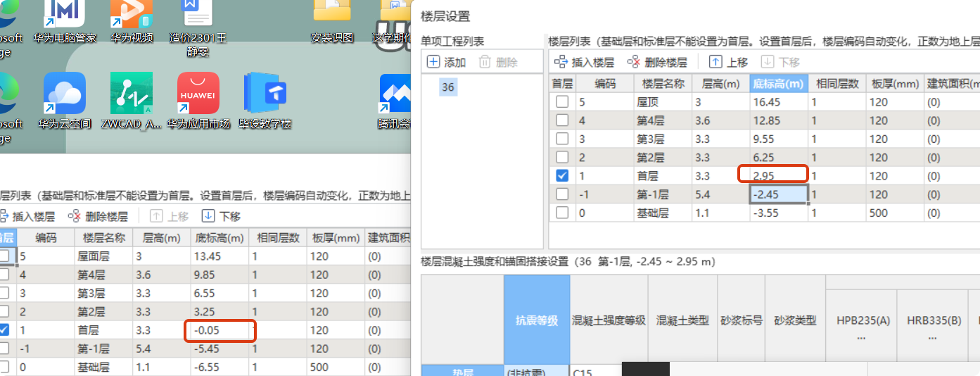The height and width of the screenshot is (376, 980).
Task: Click the 砂浆标号 column header
Action: (x=742, y=320)
